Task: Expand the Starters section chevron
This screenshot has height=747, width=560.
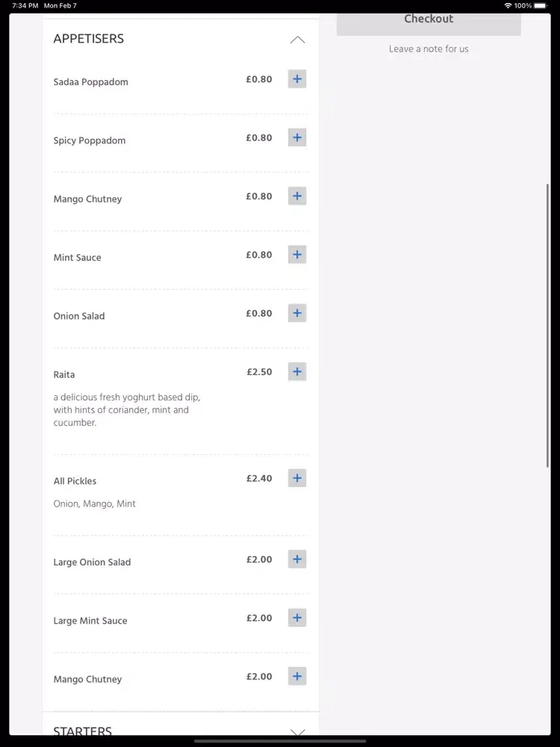Action: [298, 732]
